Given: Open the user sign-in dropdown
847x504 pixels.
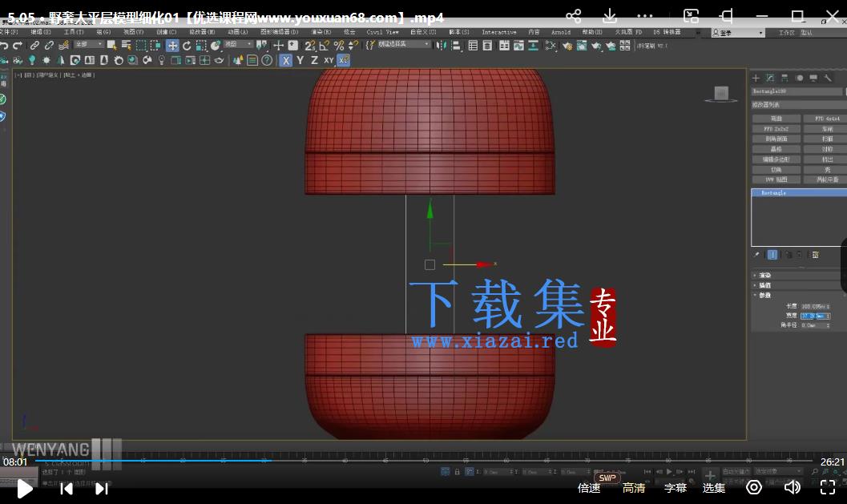Looking at the screenshot, I should tap(738, 33).
